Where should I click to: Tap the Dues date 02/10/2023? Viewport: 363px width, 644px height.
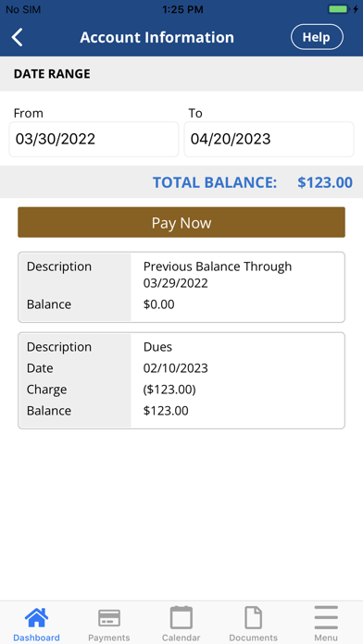pyautogui.click(x=176, y=368)
